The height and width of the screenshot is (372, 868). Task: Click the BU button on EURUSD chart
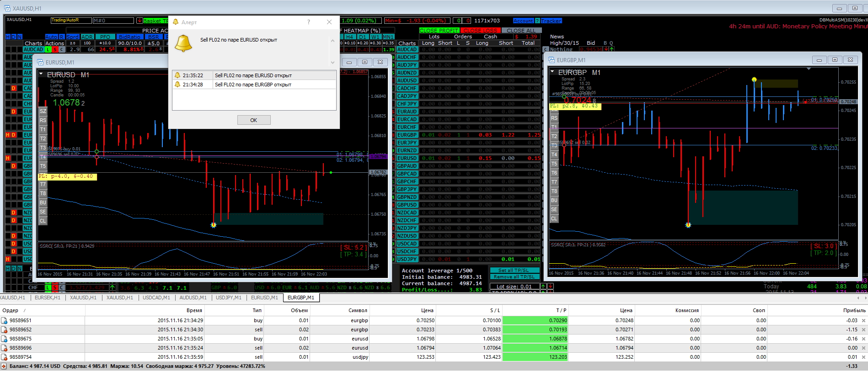click(43, 202)
